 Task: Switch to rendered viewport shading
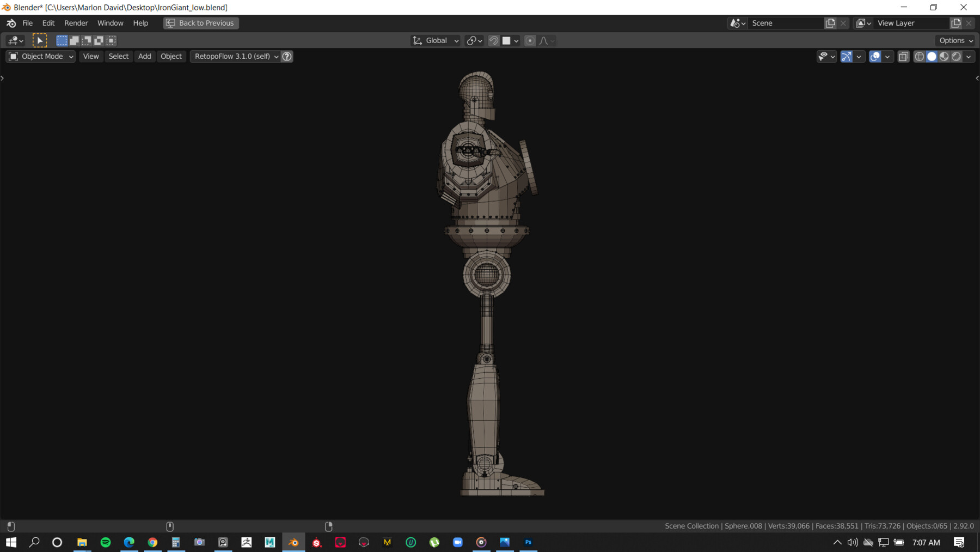[957, 56]
